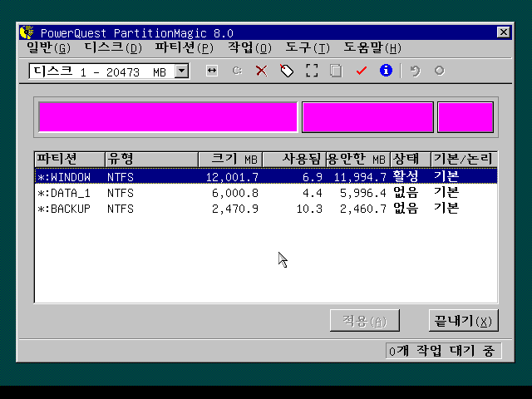Click the Undo arrow toolbar icon
532x399 pixels.
coord(415,71)
